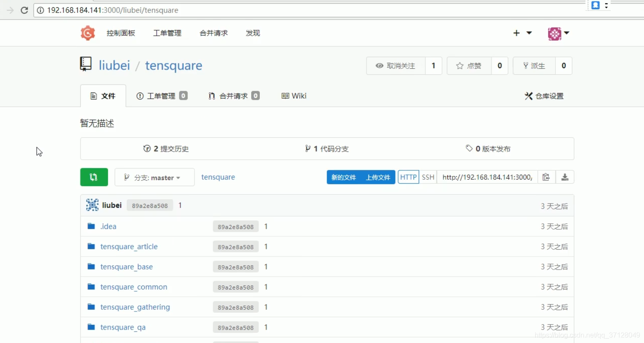Switch to the repository 工单管理 tab

click(162, 96)
